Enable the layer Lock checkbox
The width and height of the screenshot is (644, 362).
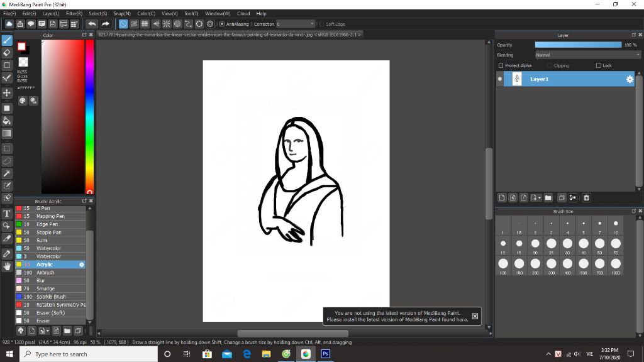point(599,65)
